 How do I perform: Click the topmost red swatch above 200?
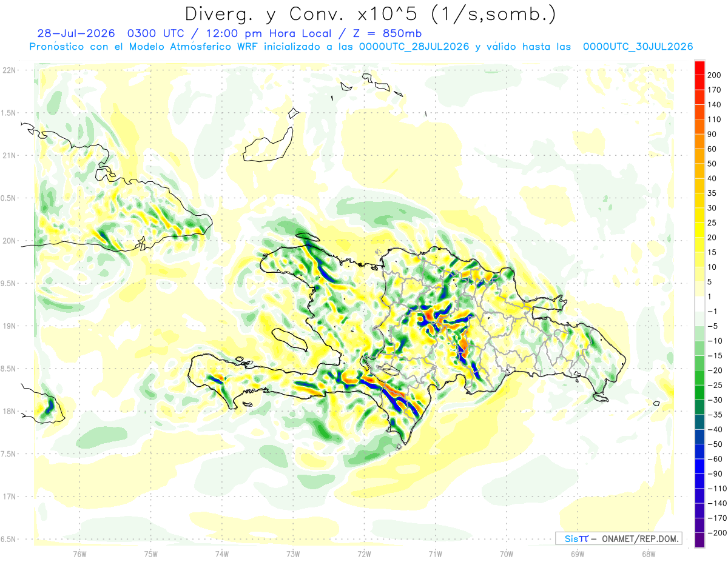[x=699, y=67]
